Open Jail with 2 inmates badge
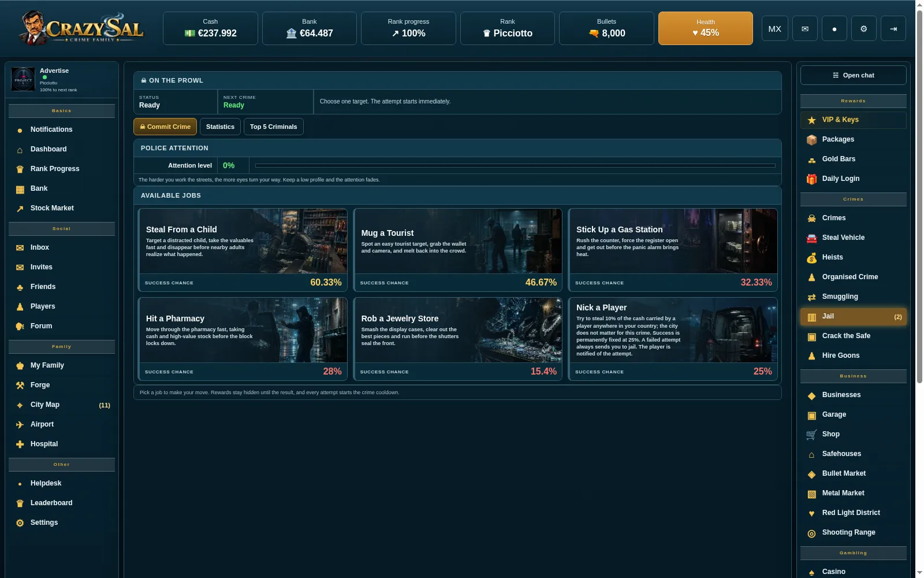This screenshot has height=578, width=924. coord(853,316)
